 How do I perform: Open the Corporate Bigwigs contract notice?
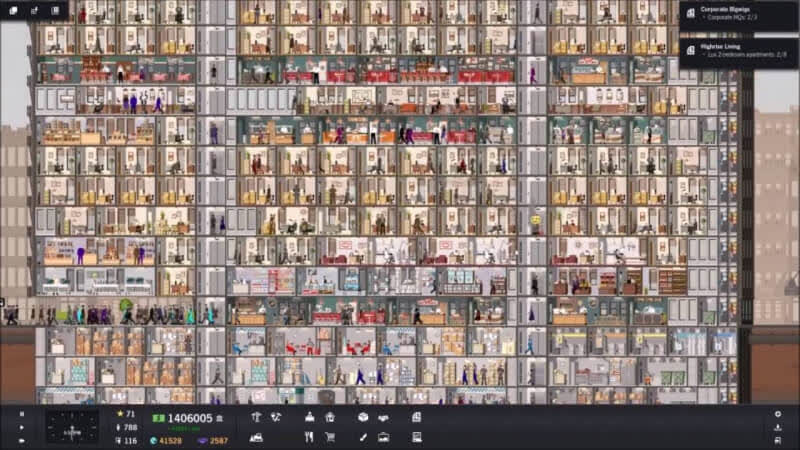click(x=739, y=14)
